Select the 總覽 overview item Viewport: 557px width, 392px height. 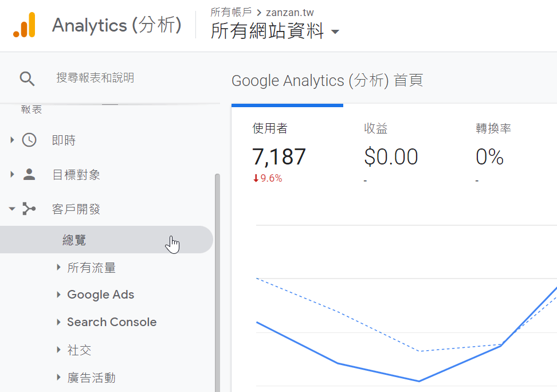pyautogui.click(x=106, y=240)
